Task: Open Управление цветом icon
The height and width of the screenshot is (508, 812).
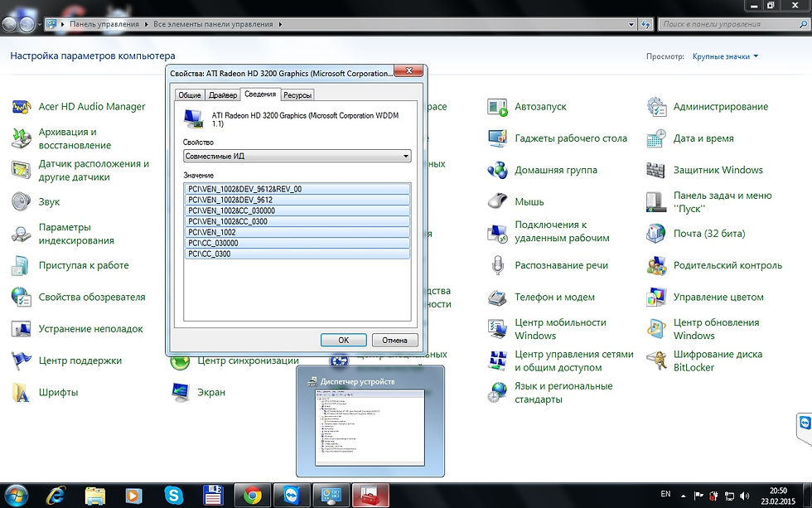Action: click(x=656, y=297)
